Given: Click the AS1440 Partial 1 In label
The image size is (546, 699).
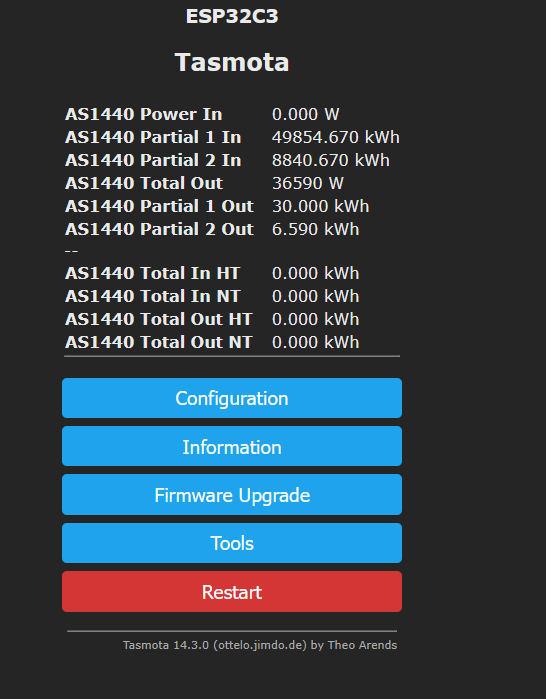Looking at the screenshot, I should click(x=153, y=137).
